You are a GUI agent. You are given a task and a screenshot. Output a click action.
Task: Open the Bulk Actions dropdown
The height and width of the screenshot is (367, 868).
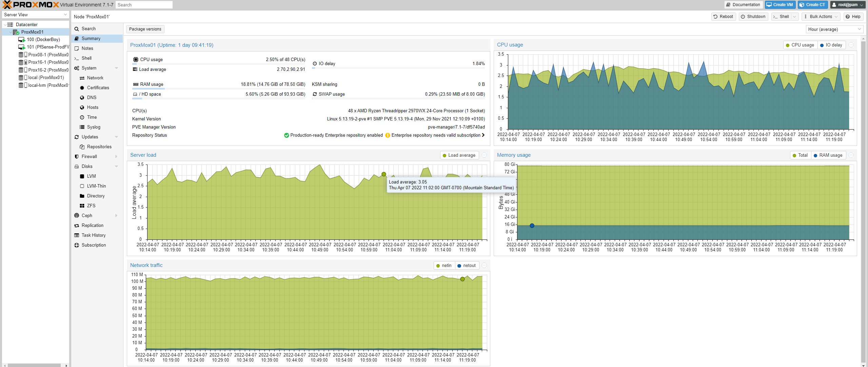click(821, 17)
